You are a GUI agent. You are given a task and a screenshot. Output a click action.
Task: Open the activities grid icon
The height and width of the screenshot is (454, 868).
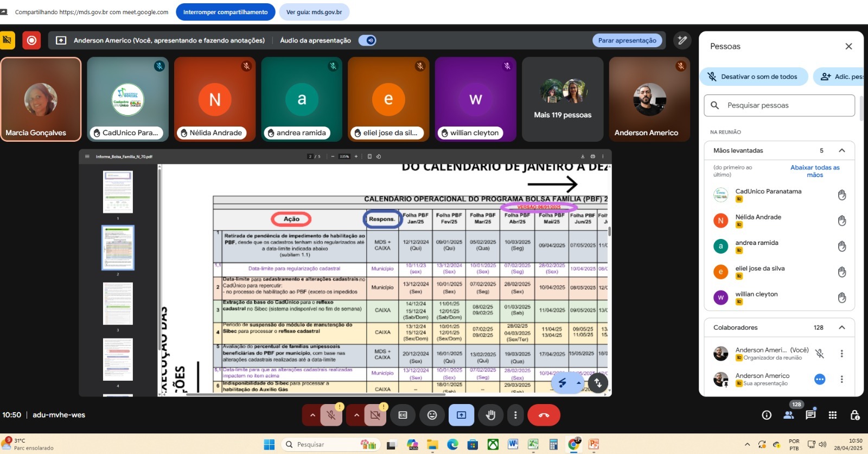(x=833, y=415)
